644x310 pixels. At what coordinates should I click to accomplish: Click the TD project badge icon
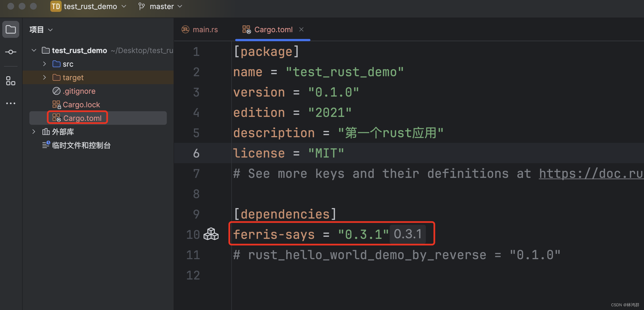click(56, 6)
